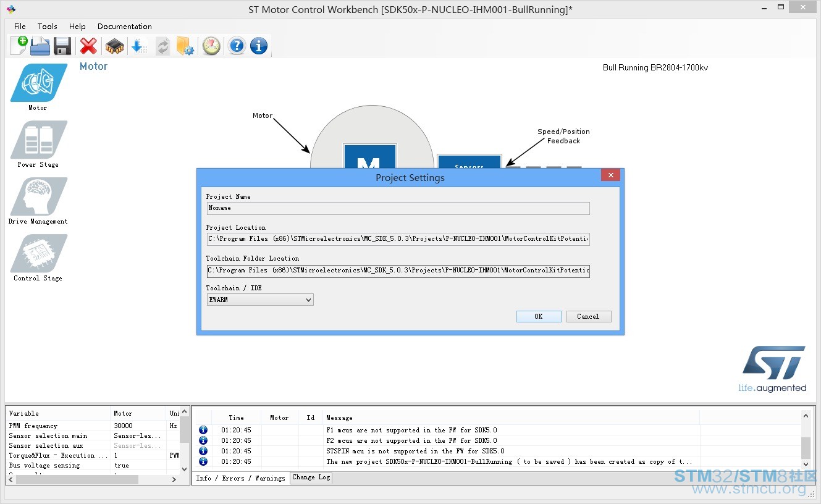Click the Project Location path field
821x504 pixels.
398,239
